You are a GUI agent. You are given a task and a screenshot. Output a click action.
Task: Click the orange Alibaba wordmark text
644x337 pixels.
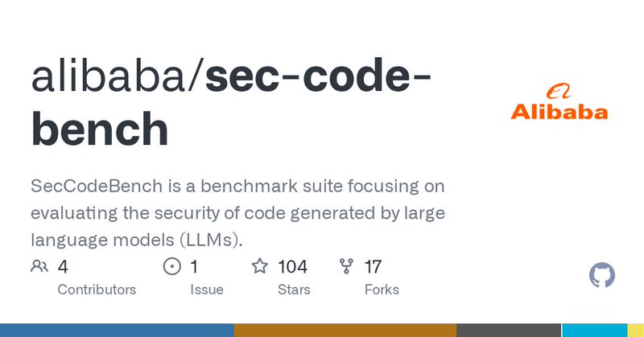(x=559, y=111)
